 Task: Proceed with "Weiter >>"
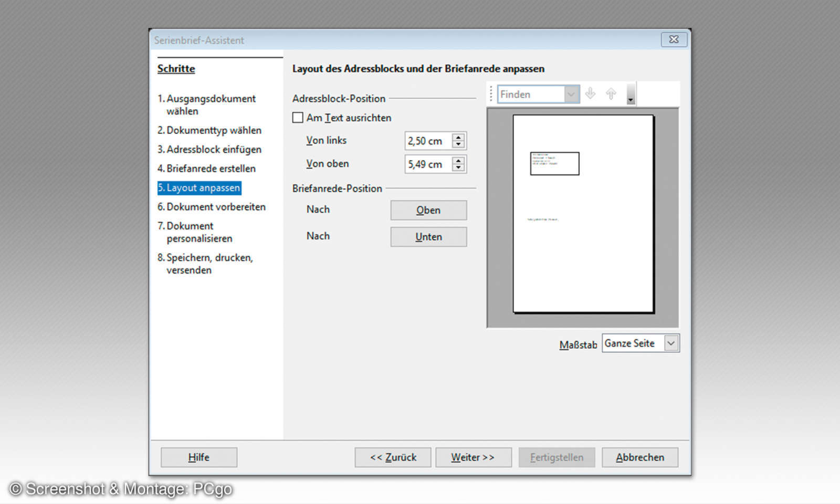(x=473, y=457)
